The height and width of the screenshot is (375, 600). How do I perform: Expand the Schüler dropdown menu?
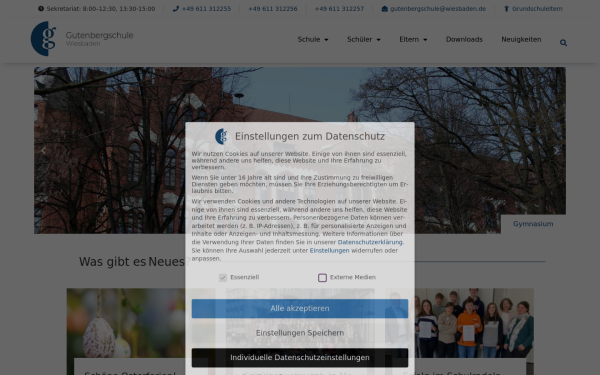pos(364,39)
